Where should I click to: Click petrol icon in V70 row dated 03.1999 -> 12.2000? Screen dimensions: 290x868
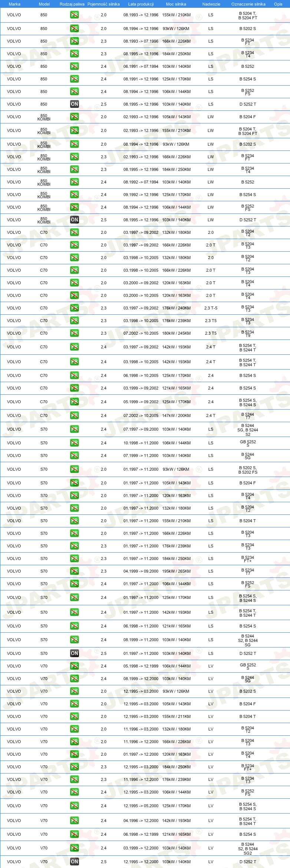[x=75, y=848]
